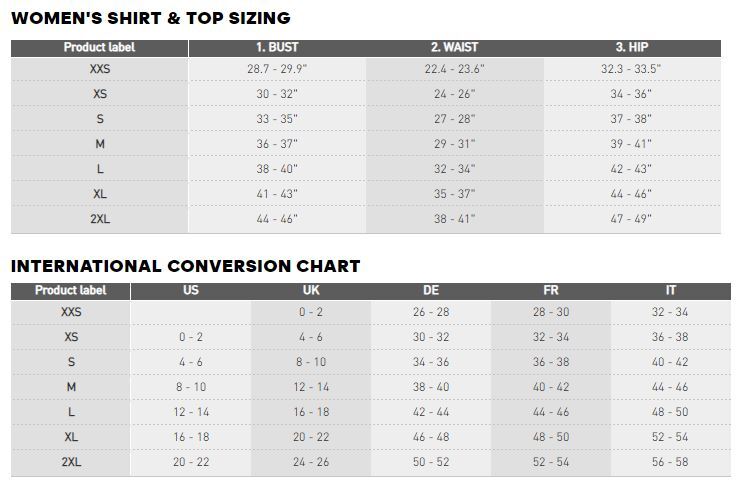Click the Women's Shirt & Top Sizing heading
The width and height of the screenshot is (744, 488).
[x=151, y=18]
